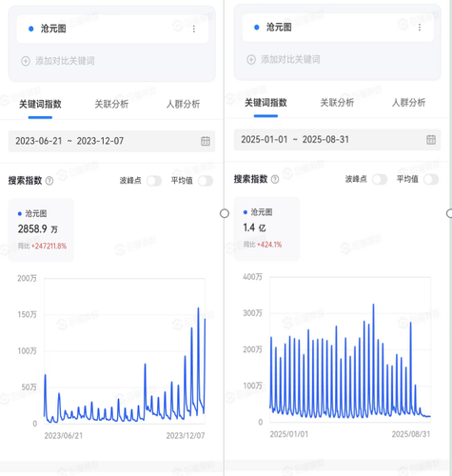Click the blue keyword dot in left keyword card

point(31,29)
